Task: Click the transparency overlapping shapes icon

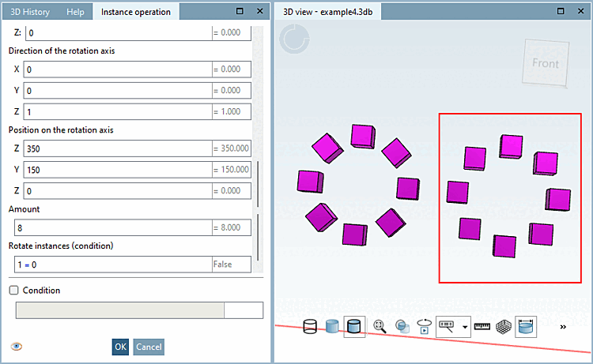Action: point(402,327)
